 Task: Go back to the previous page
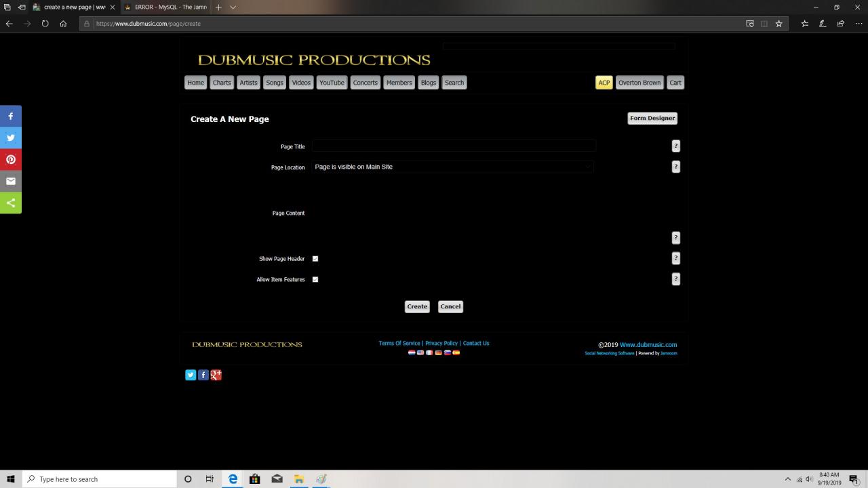click(9, 24)
